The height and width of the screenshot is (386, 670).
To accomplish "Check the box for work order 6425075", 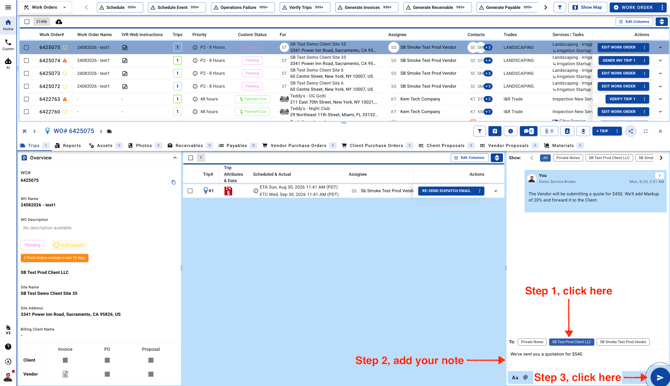I will tap(26, 47).
